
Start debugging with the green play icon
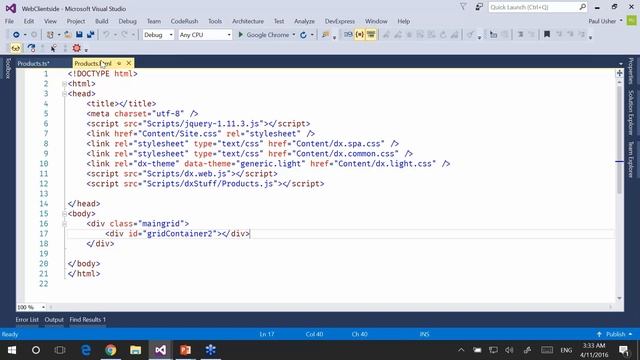click(240, 35)
